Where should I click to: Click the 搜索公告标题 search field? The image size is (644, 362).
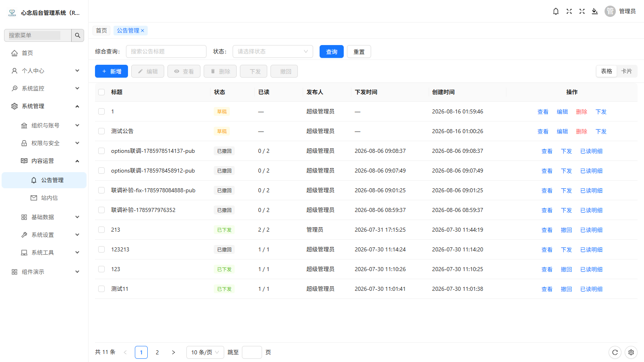tap(166, 51)
